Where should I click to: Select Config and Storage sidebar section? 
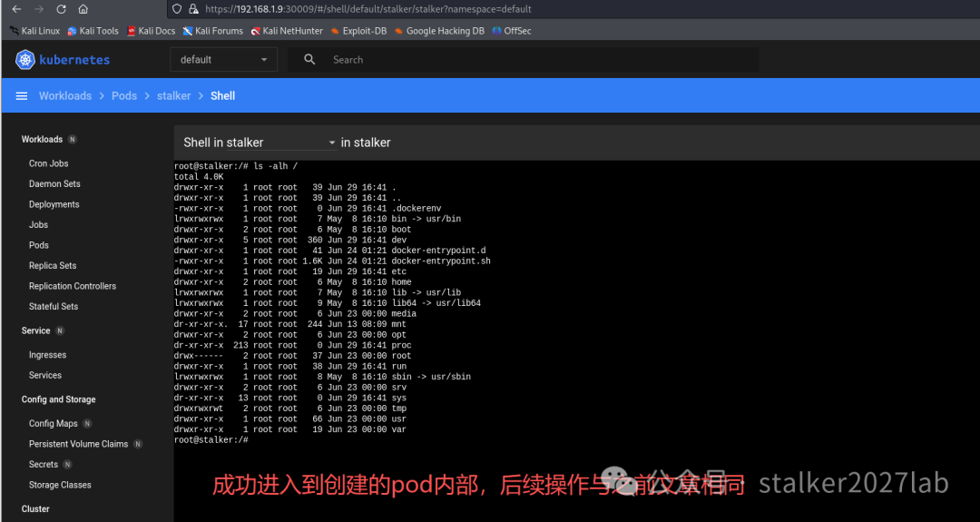click(59, 399)
